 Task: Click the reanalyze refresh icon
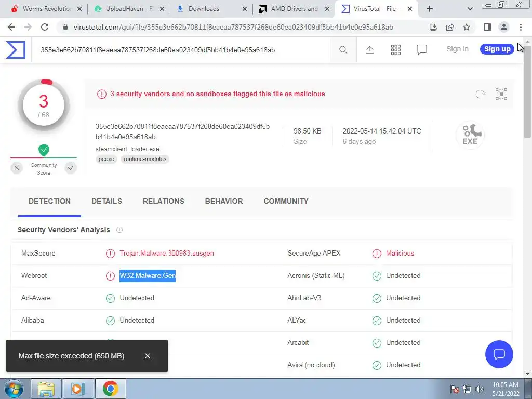pyautogui.click(x=480, y=94)
